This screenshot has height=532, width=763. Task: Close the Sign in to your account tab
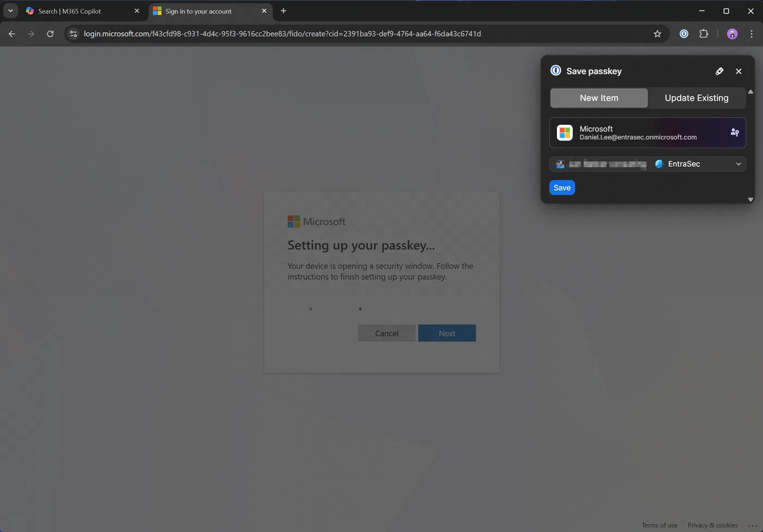click(x=264, y=11)
